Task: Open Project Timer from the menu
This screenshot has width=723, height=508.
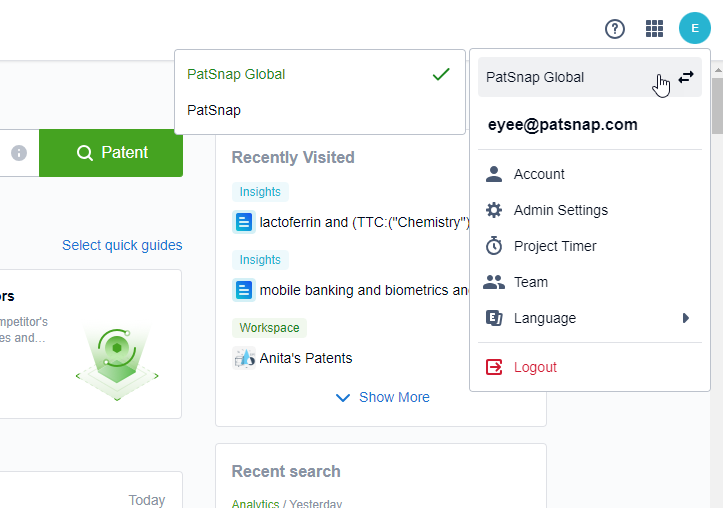Action: (x=554, y=246)
